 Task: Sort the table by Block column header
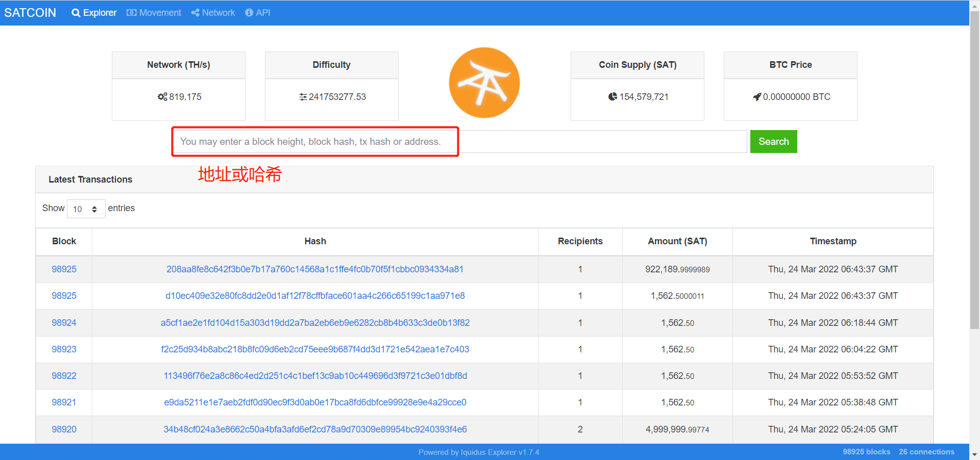64,241
